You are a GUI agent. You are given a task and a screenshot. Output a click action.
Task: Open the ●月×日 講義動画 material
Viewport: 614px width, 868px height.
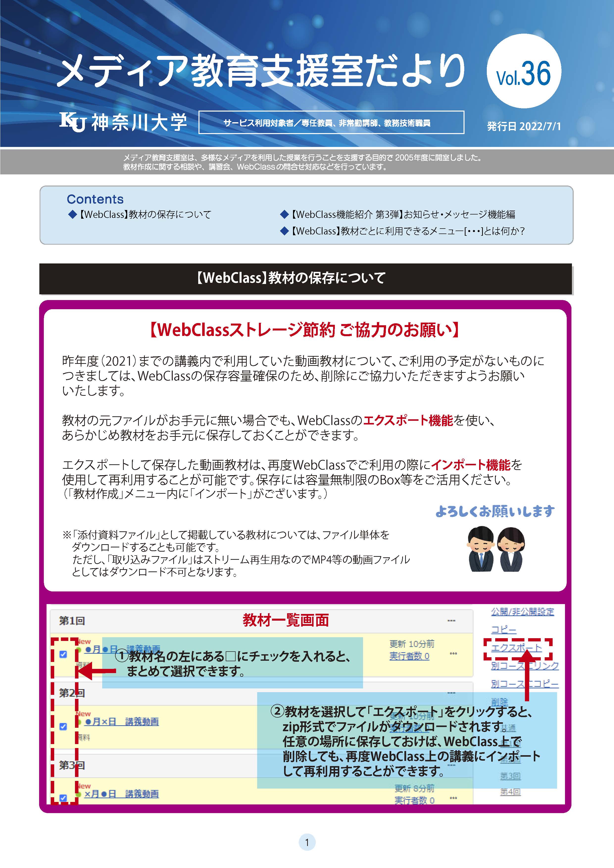122,722
